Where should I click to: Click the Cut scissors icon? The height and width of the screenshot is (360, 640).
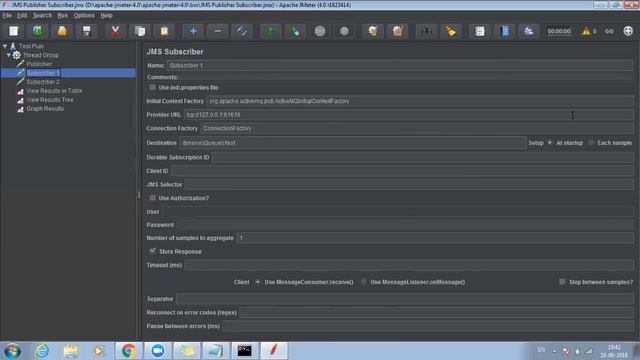point(116,31)
